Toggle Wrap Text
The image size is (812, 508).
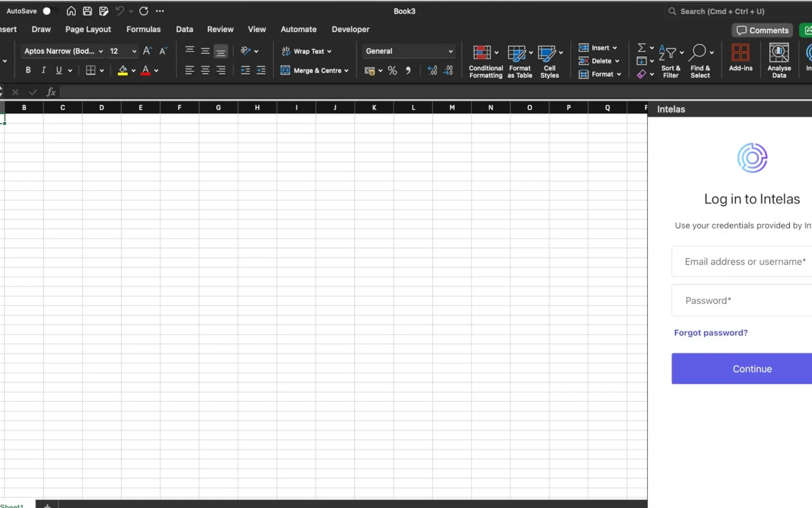coord(306,51)
